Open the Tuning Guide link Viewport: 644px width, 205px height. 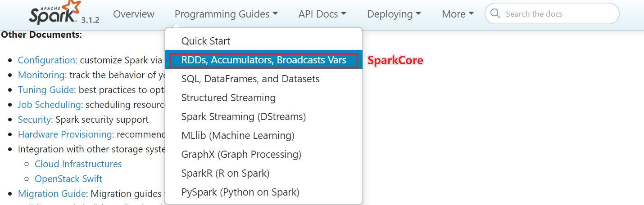tap(46, 90)
